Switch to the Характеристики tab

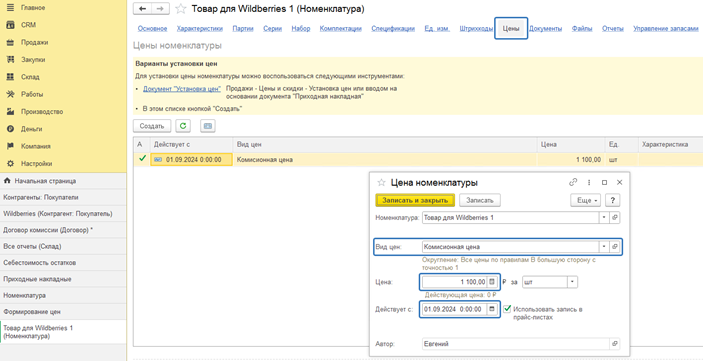(x=200, y=29)
